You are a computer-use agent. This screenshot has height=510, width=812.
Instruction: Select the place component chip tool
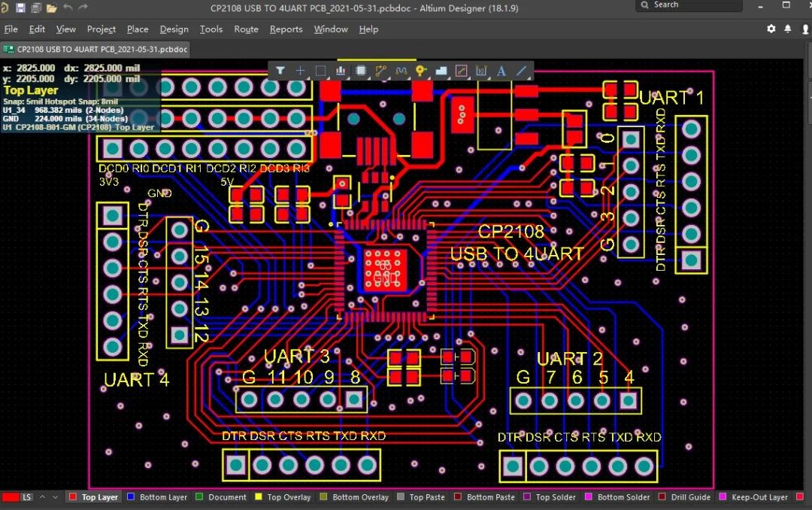click(x=361, y=71)
